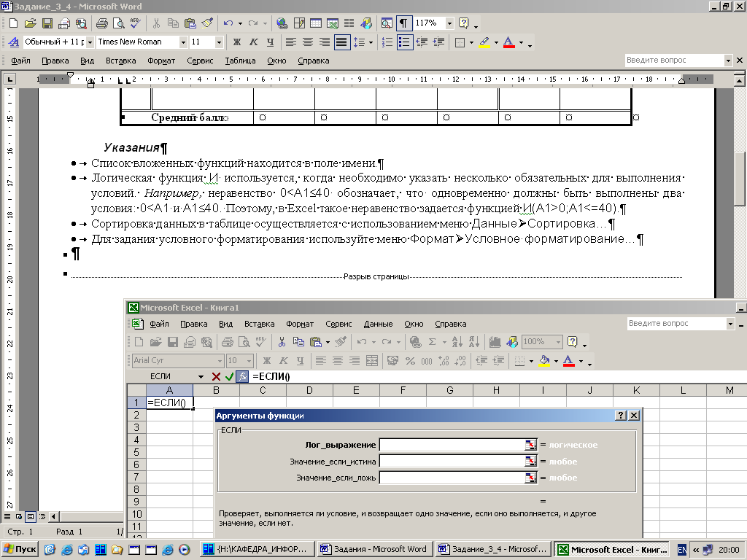This screenshot has height=560, width=747.
Task: Click Sort Ascending icon in Excel
Action: (x=457, y=341)
